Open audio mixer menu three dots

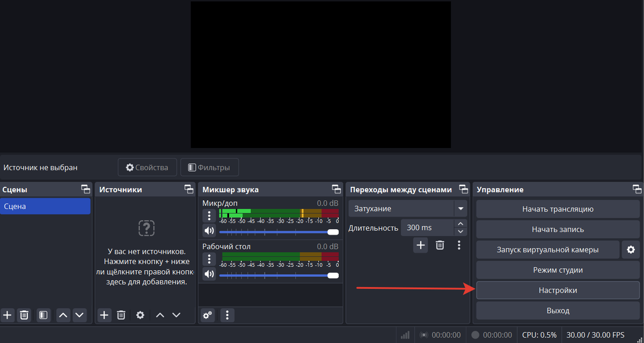[228, 315]
